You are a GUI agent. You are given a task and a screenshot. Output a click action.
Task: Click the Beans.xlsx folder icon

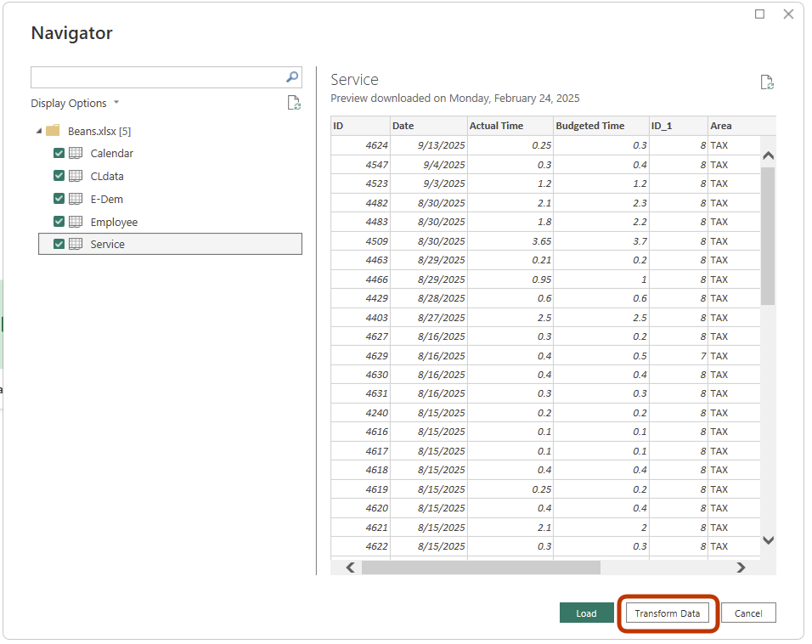[x=53, y=131]
